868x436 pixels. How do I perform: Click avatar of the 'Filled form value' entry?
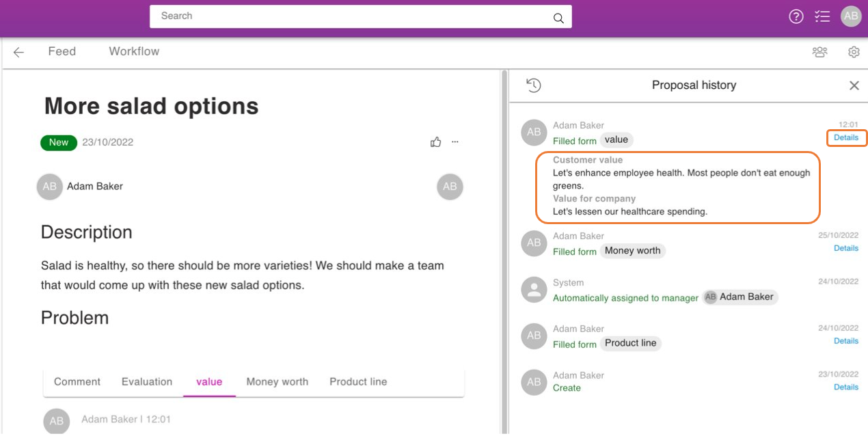(x=534, y=133)
